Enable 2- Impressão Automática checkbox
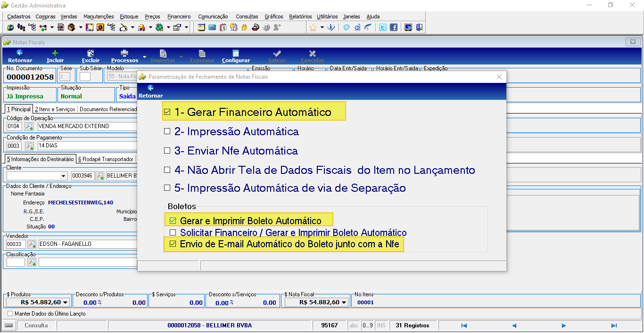Image resolution: width=644 pixels, height=333 pixels. (167, 132)
